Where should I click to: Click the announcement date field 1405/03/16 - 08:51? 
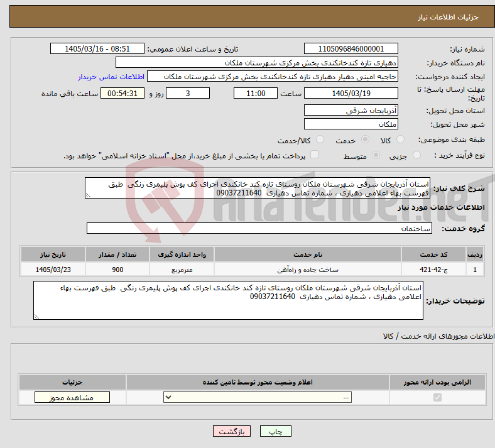point(97,48)
